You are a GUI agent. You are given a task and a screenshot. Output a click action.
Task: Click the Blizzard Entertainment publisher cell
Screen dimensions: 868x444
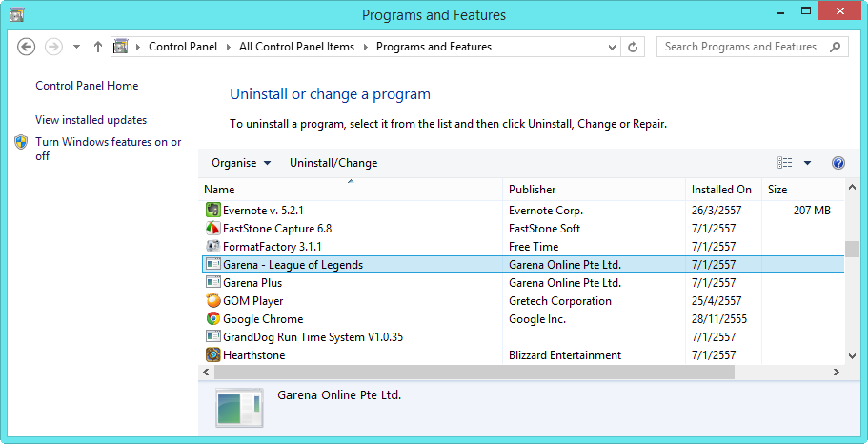565,354
